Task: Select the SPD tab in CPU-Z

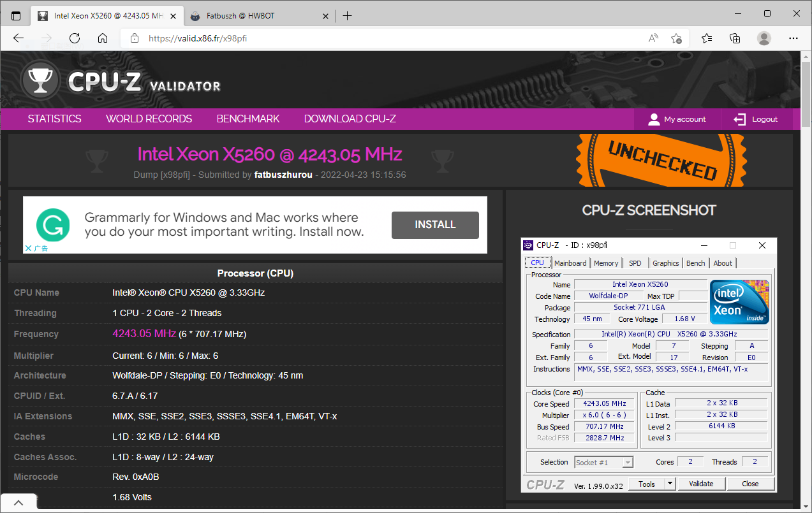Action: point(635,263)
